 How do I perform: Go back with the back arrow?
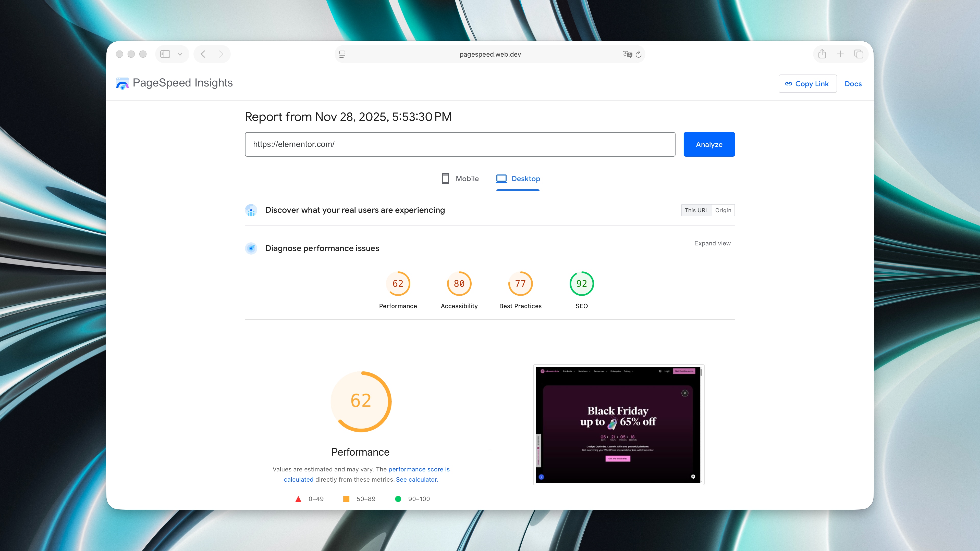[x=203, y=54]
